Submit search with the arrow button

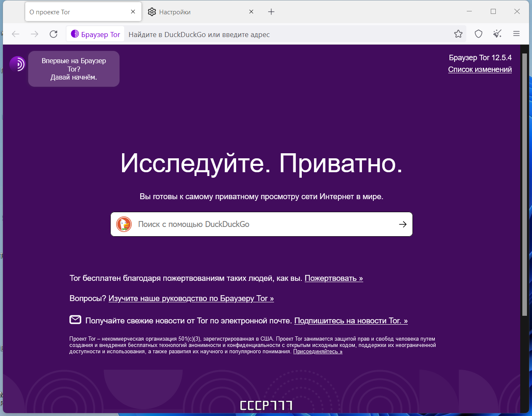click(403, 224)
